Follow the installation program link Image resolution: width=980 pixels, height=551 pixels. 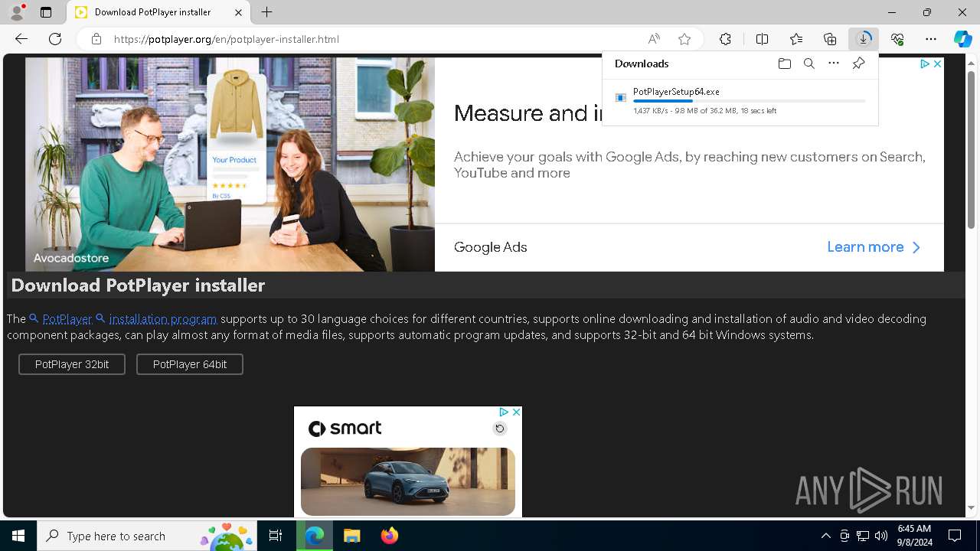click(163, 318)
